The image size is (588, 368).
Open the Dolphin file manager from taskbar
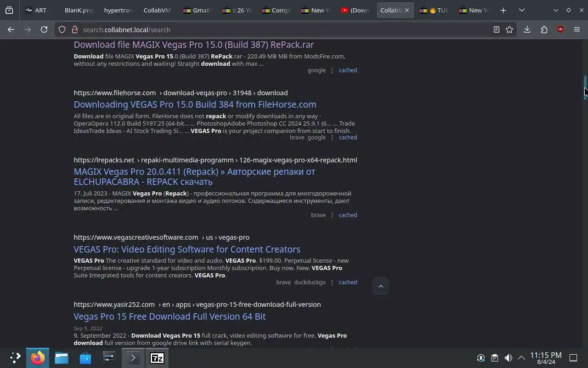point(62,358)
